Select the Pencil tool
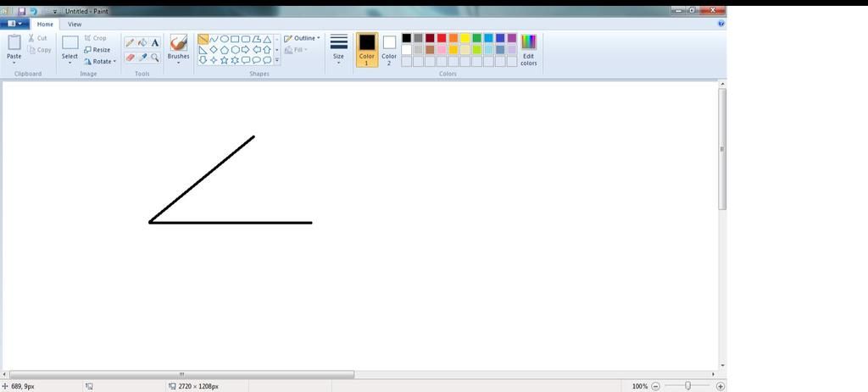This screenshot has width=868, height=392. coord(130,42)
